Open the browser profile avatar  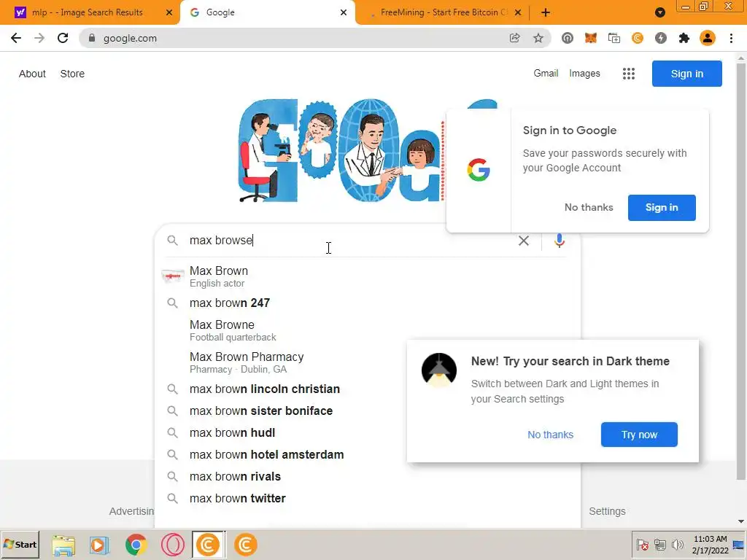coord(708,38)
